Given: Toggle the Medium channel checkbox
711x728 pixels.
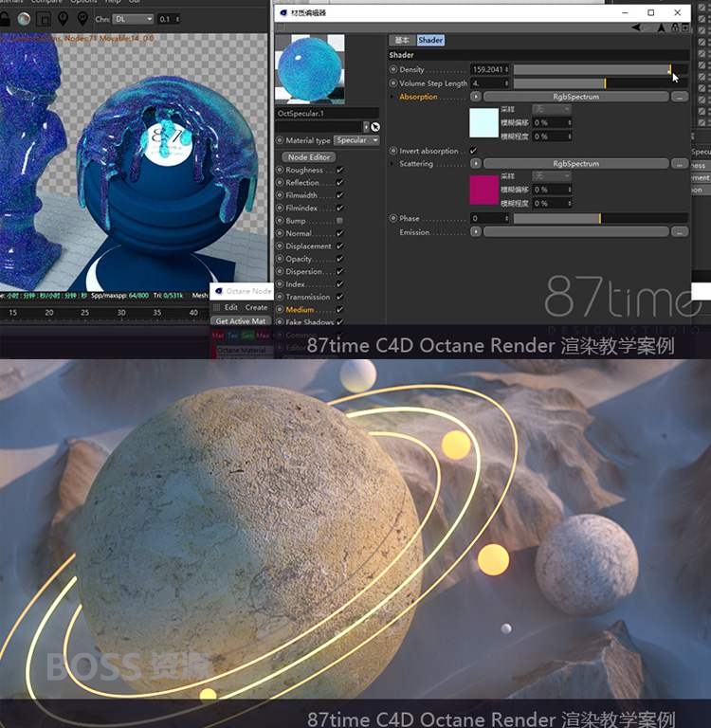Looking at the screenshot, I should pyautogui.click(x=340, y=309).
